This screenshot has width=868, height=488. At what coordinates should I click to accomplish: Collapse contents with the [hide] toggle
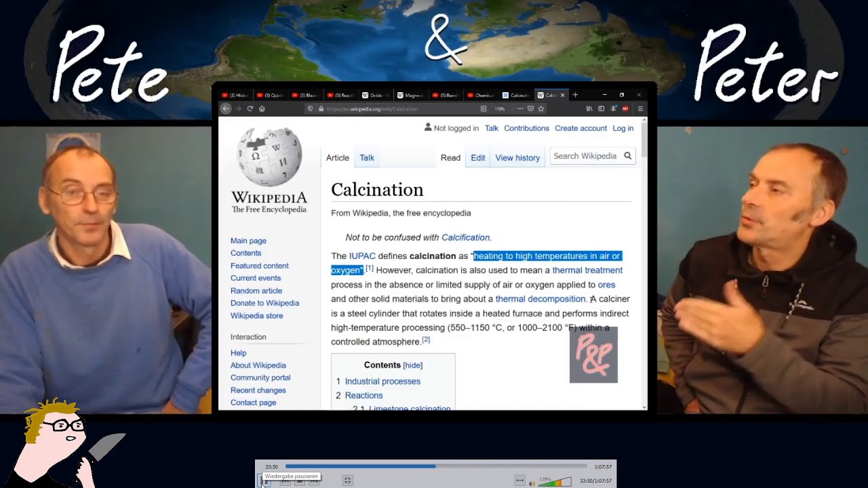413,365
